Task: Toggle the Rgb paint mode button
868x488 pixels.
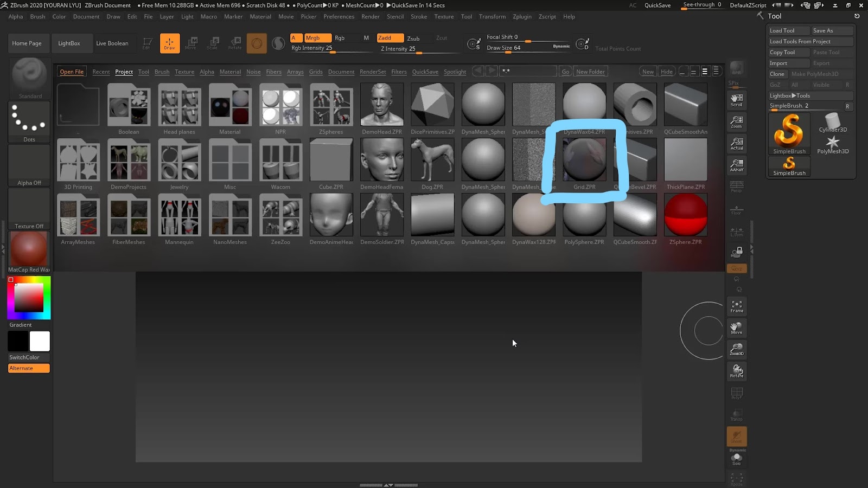Action: click(x=340, y=38)
